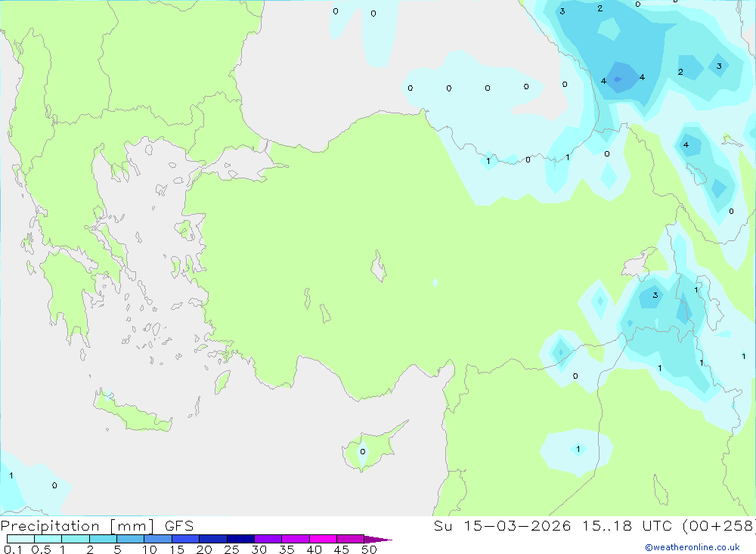This screenshot has width=756, height=554.
Task: Click the 0 value over Cyprus
Action: coord(363,452)
